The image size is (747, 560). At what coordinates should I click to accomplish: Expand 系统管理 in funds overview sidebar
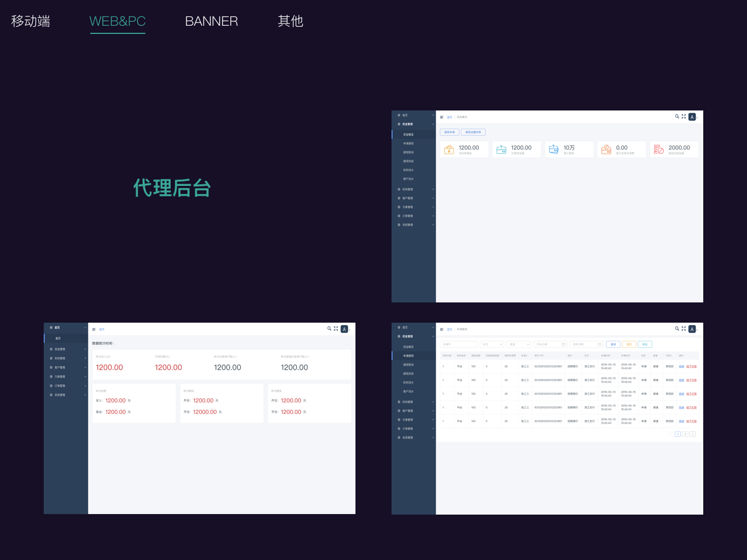414,225
